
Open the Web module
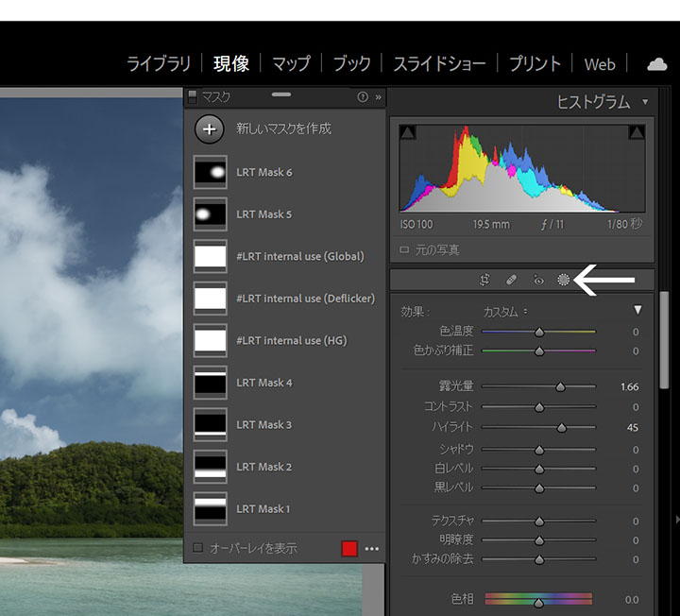click(600, 64)
